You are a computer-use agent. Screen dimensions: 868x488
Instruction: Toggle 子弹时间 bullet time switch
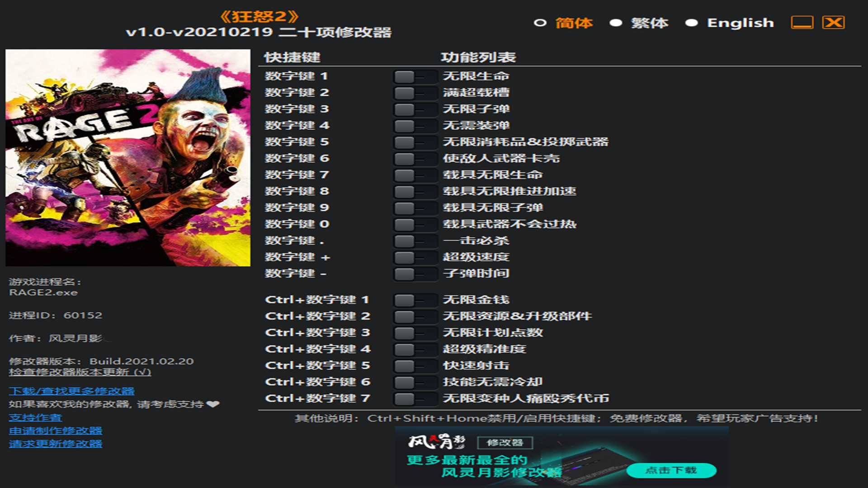point(415,274)
